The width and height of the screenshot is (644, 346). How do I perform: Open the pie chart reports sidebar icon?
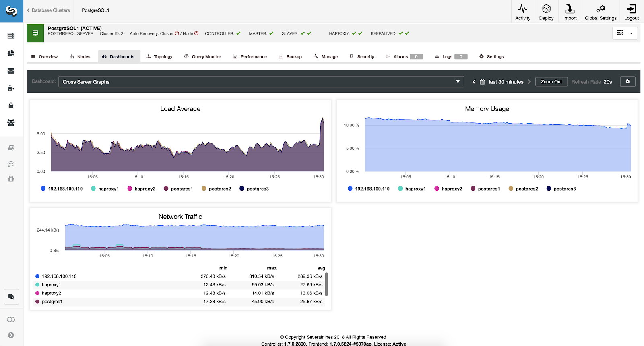click(11, 53)
